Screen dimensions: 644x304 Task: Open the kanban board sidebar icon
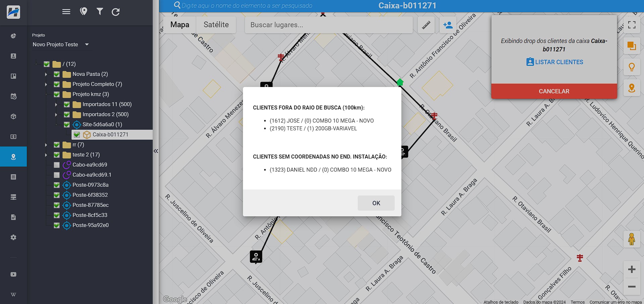[x=13, y=76]
